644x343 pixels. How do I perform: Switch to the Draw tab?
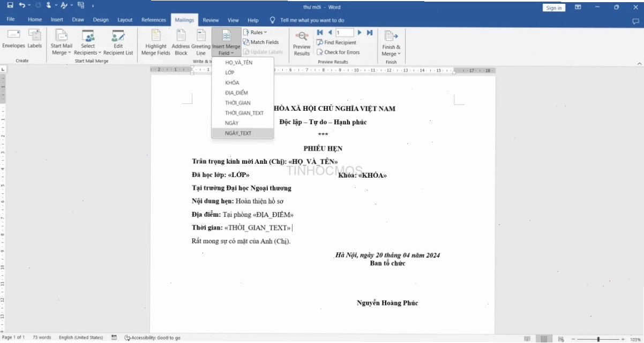[78, 20]
